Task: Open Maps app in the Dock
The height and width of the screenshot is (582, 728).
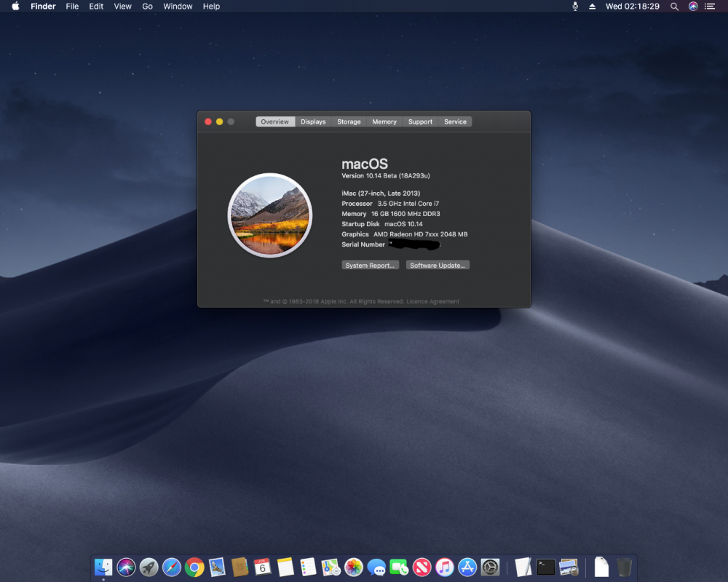Action: tap(331, 567)
